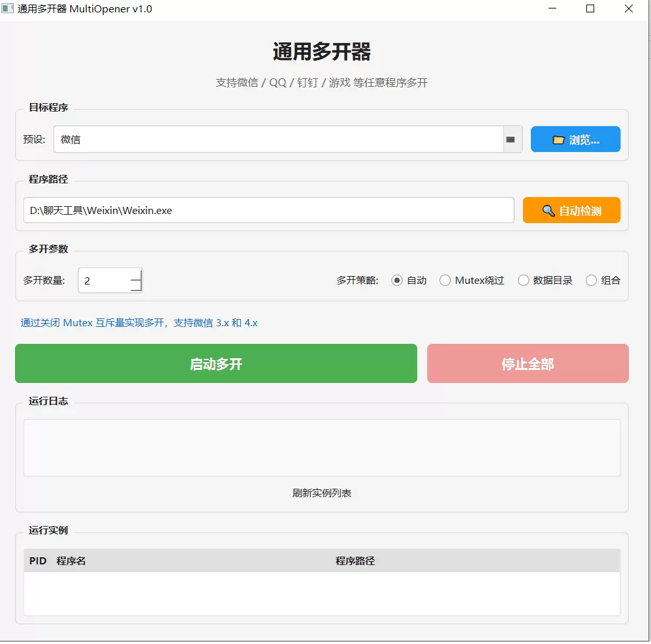Minimize the MultiOpener window
The width and height of the screenshot is (651, 644).
tap(552, 8)
